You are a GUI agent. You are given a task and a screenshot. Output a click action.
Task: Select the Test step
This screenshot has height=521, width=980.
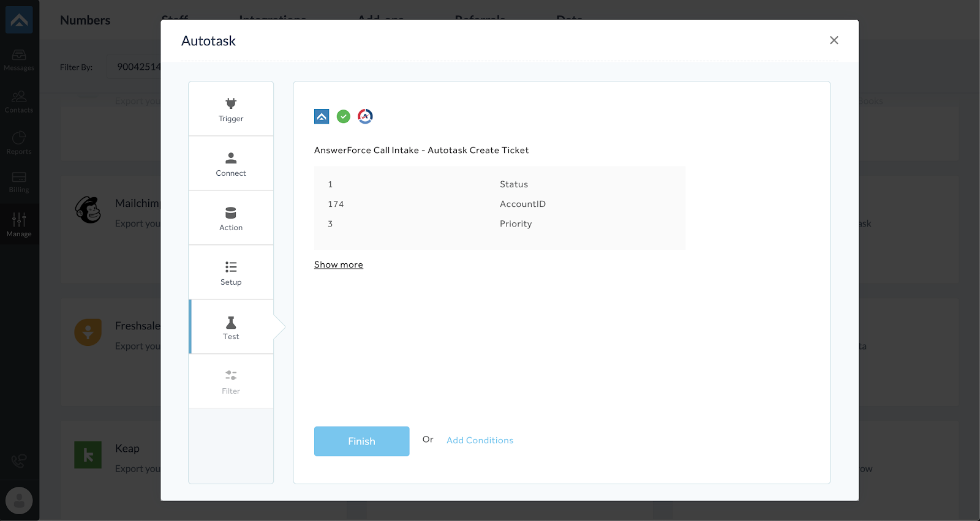231,327
